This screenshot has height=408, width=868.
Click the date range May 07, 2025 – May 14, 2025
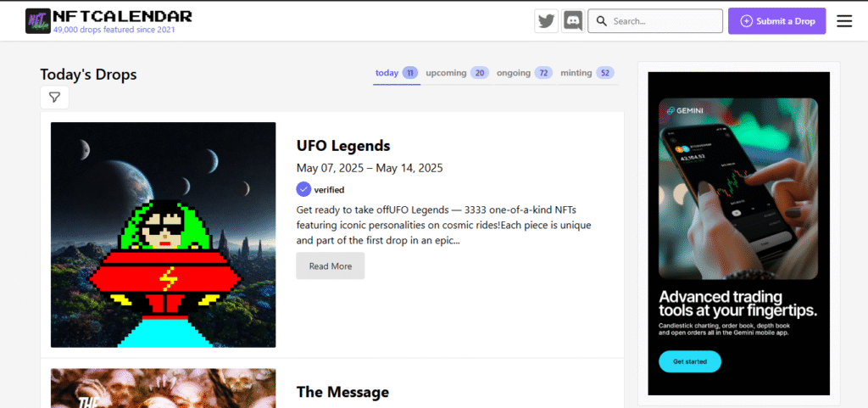(x=370, y=168)
